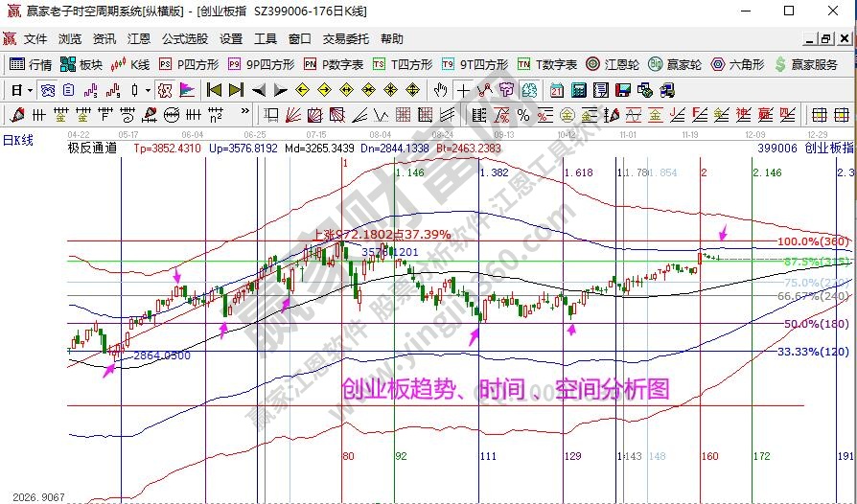Jump to the first bar (green skip-back icon)
Image resolution: width=857 pixels, height=504 pixels.
(x=213, y=90)
